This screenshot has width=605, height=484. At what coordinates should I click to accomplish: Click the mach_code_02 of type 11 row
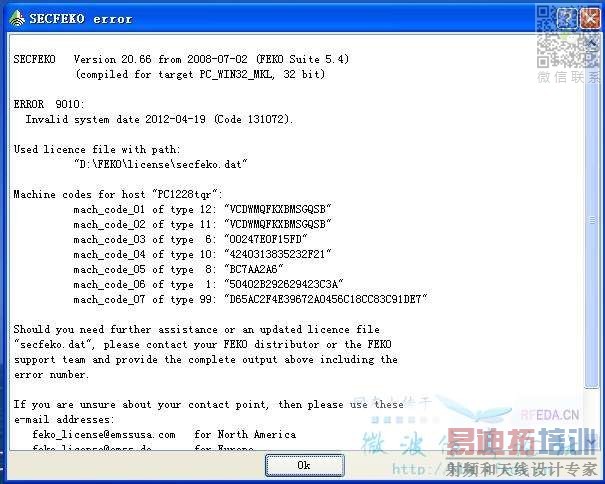click(202, 224)
